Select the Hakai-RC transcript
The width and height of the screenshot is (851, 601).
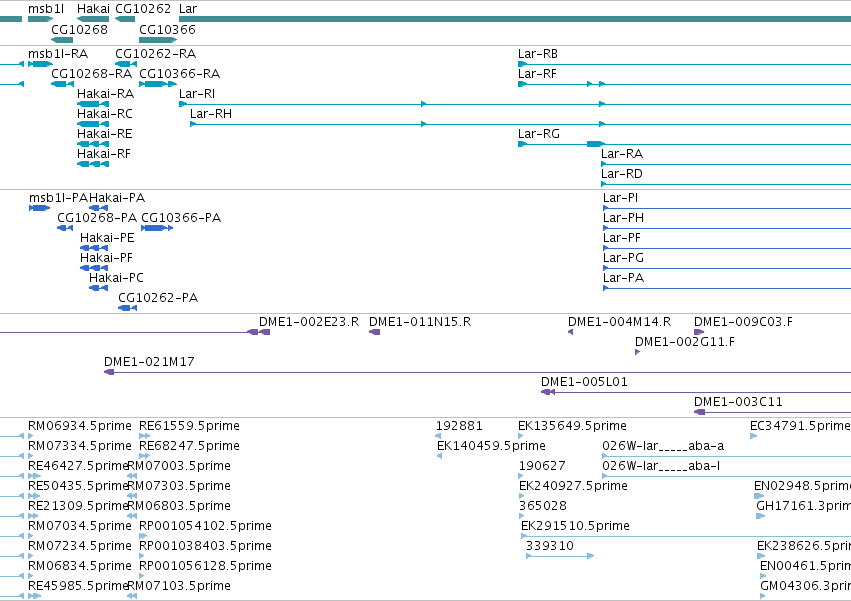[105, 114]
